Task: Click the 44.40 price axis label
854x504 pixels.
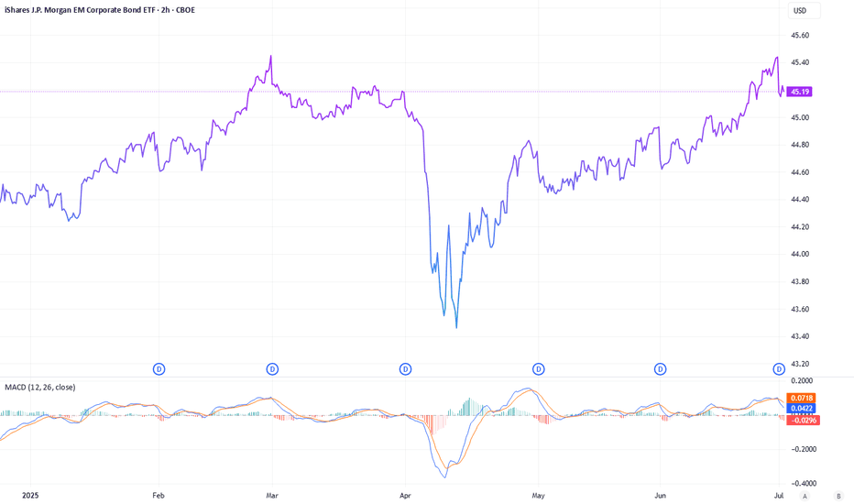Action: click(x=800, y=200)
